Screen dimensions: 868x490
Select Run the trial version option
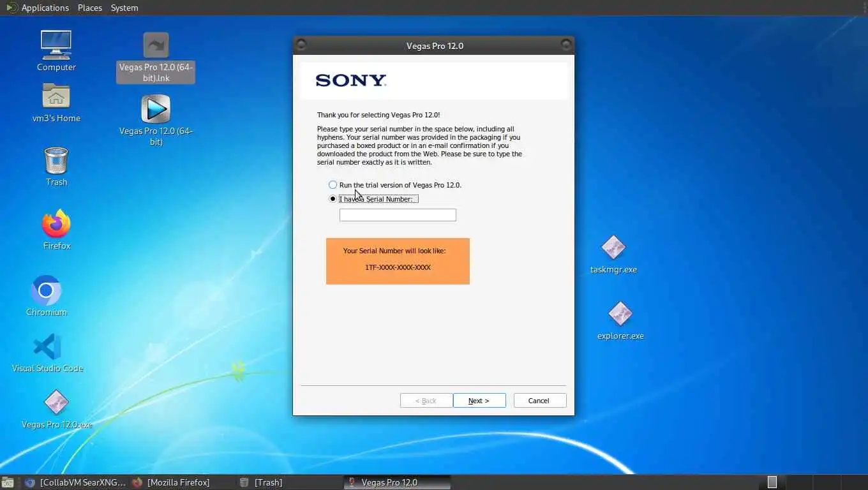click(x=395, y=185)
